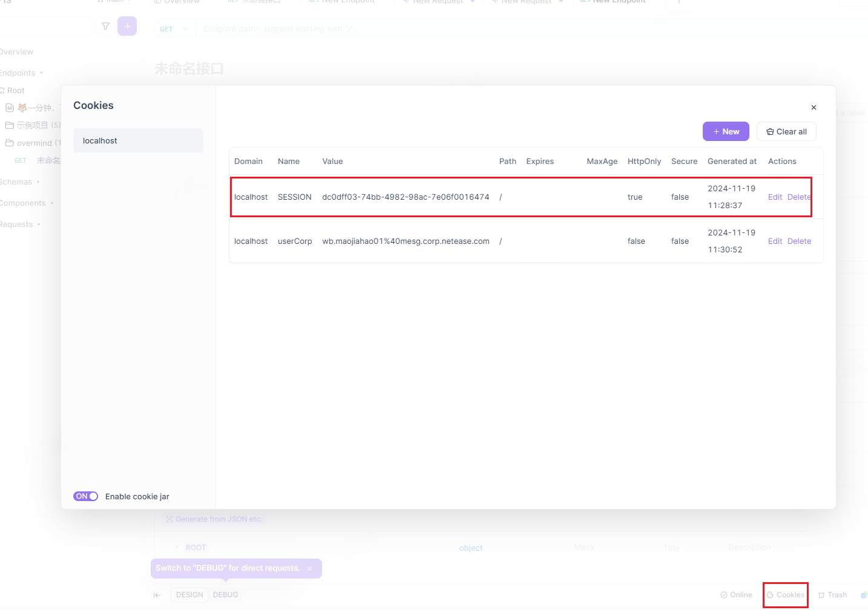The height and width of the screenshot is (610, 868).
Task: Click Generate from JSON etc. button
Action: point(214,519)
